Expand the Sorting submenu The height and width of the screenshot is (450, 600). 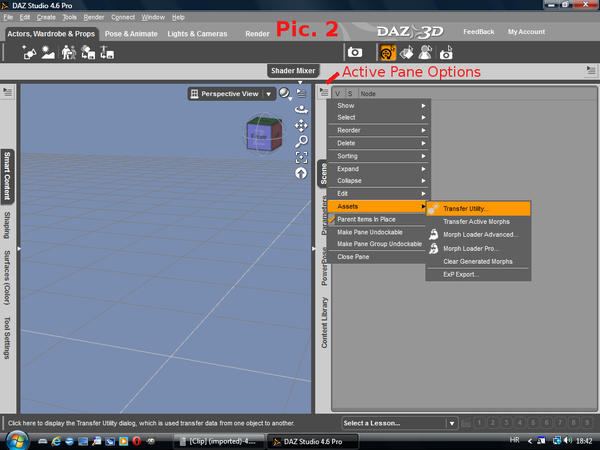pos(379,156)
